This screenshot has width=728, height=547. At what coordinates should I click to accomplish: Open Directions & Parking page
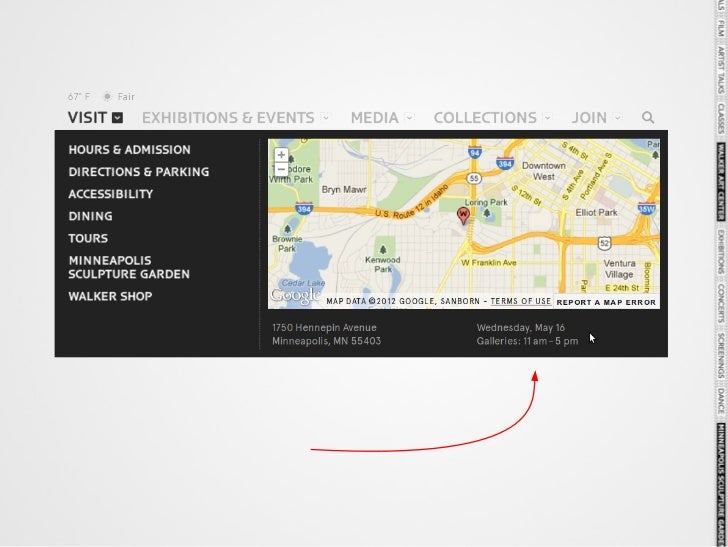139,172
